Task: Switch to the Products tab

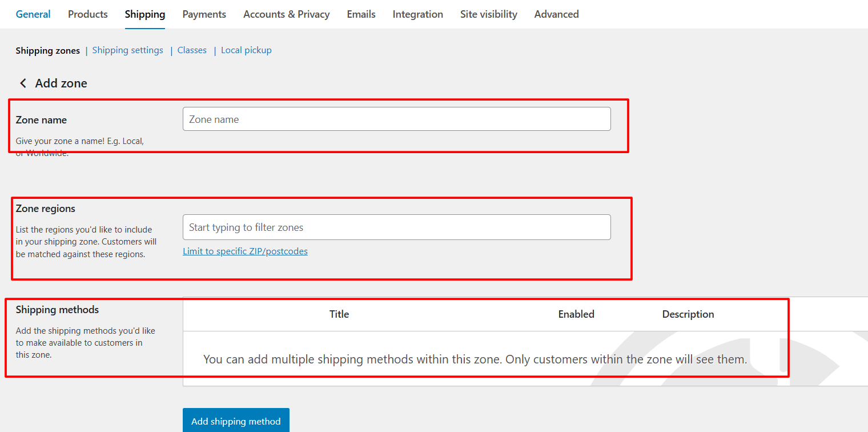Action: tap(88, 14)
